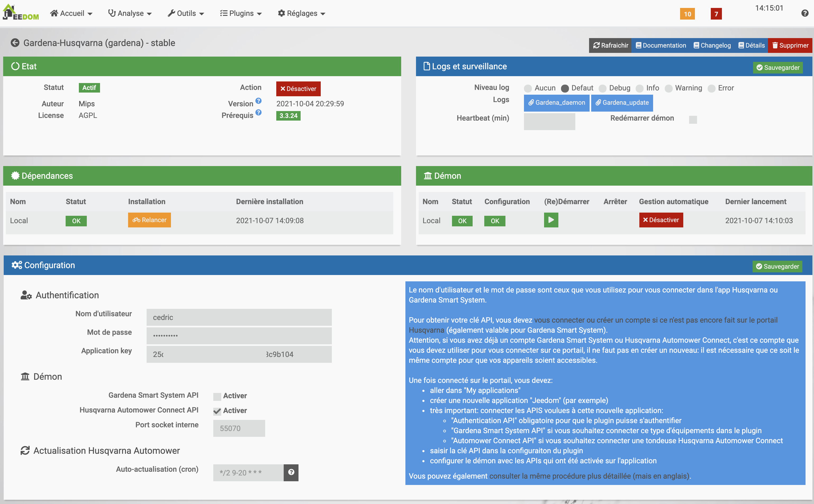This screenshot has width=814, height=504.
Task: Enable Gardena Smart System API checkbox
Action: tap(217, 397)
